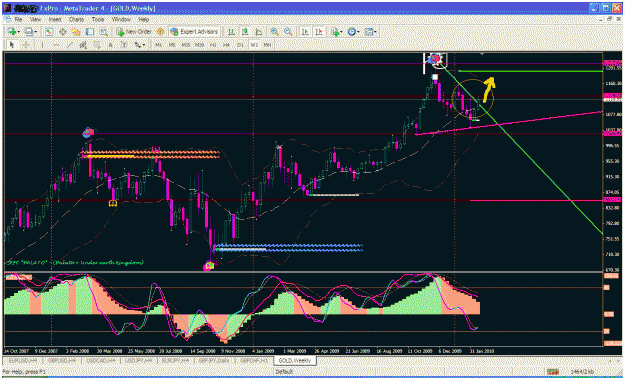Open the File menu
Screen dimensions: 625x378
(x=18, y=19)
